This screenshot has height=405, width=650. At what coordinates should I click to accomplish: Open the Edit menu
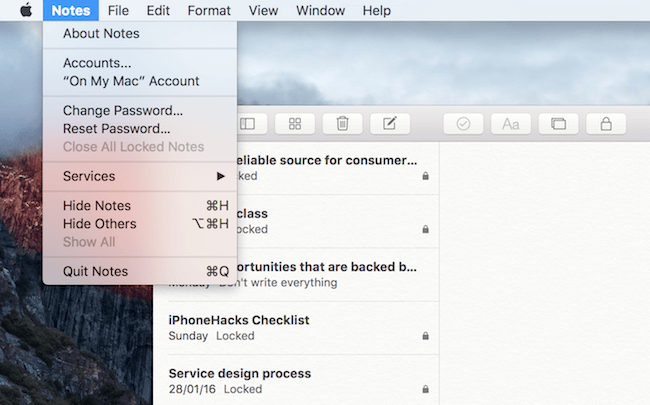158,10
